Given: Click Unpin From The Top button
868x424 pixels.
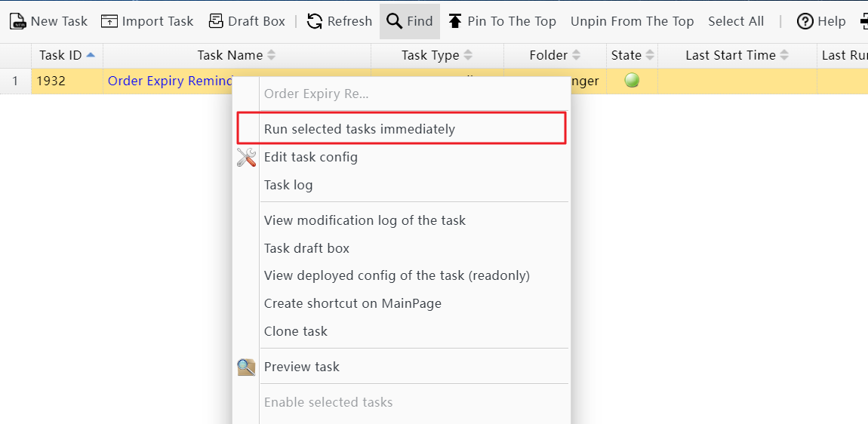Looking at the screenshot, I should (632, 21).
